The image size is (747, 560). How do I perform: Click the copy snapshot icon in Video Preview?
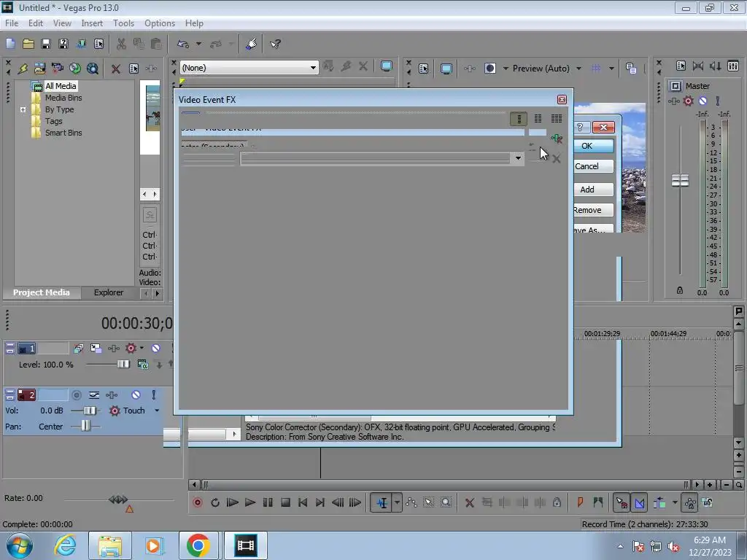coord(631,69)
